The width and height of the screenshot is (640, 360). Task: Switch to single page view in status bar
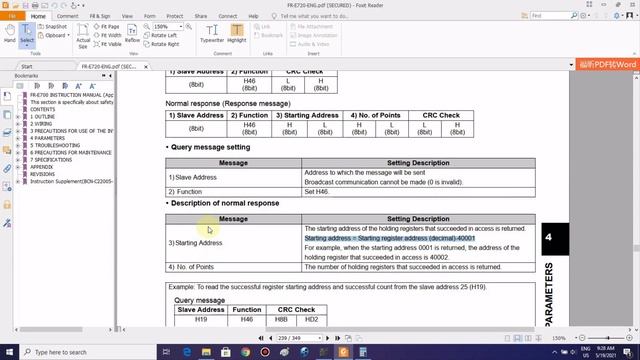pos(507,338)
